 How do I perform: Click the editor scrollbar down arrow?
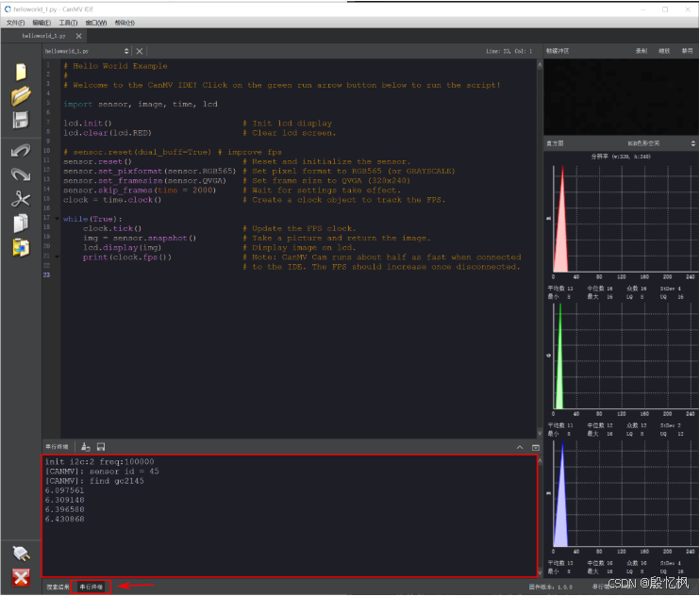[540, 433]
